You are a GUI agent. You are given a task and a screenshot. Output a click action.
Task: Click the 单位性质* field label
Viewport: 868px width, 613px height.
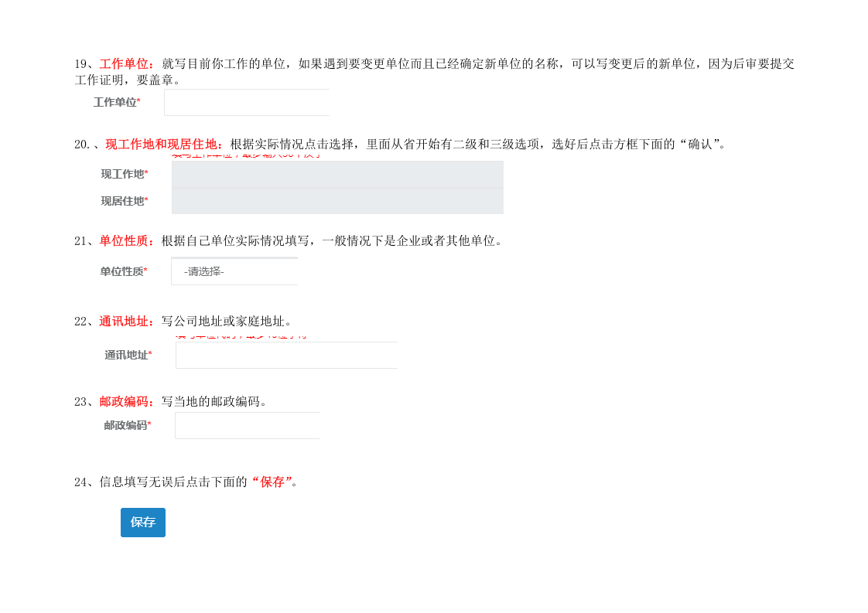point(124,271)
